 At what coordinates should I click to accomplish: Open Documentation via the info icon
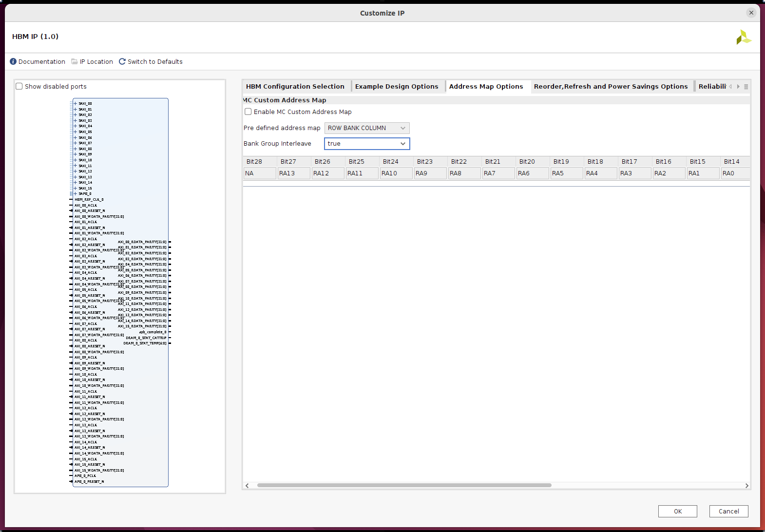13,61
